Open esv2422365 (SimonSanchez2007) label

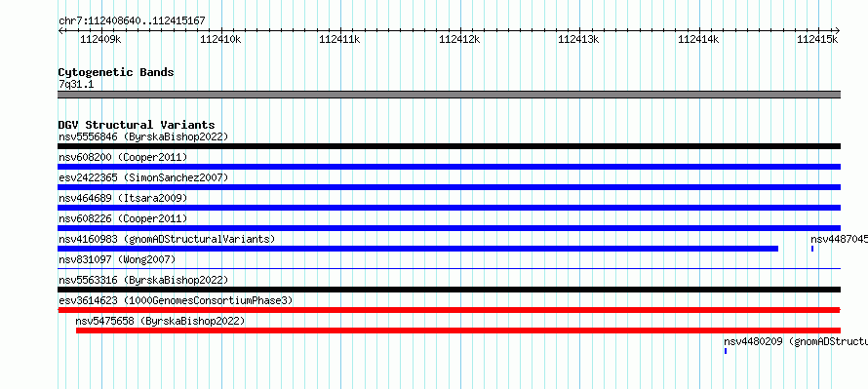143,177
